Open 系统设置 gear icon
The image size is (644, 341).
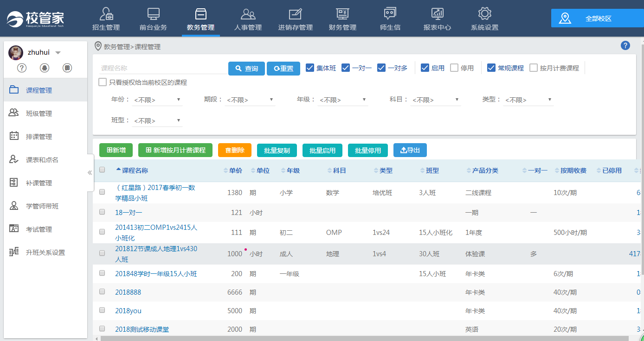[x=484, y=14]
